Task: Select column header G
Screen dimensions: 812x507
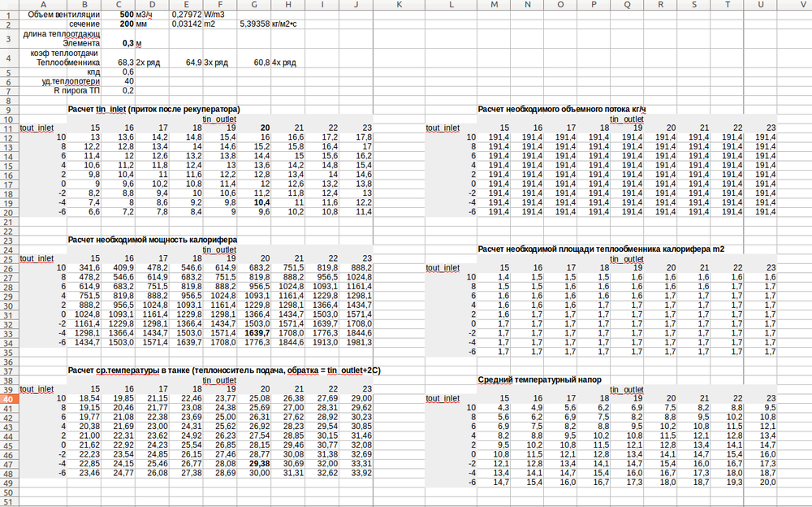Action: [x=253, y=5]
